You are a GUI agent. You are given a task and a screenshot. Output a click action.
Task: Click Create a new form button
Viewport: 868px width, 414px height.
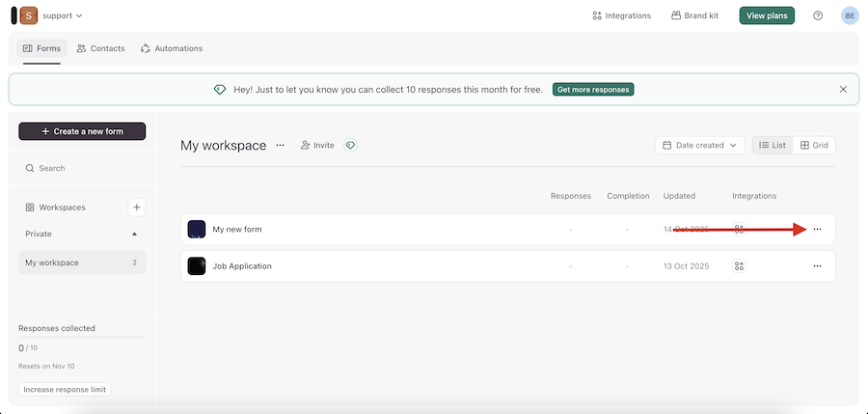[x=82, y=131]
